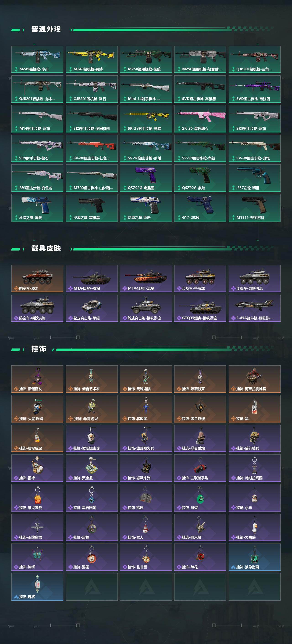Choose the SVD狙击步枪-电路图 skin
The image size is (292, 644).
point(255,89)
